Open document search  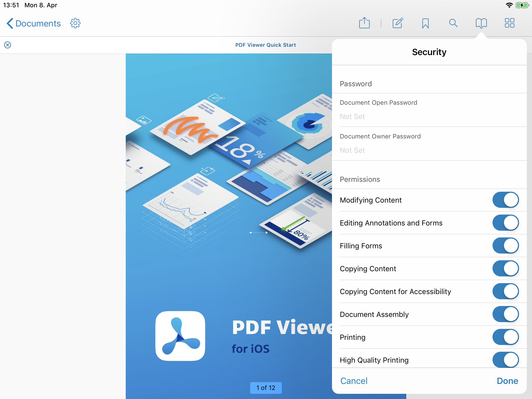(453, 23)
